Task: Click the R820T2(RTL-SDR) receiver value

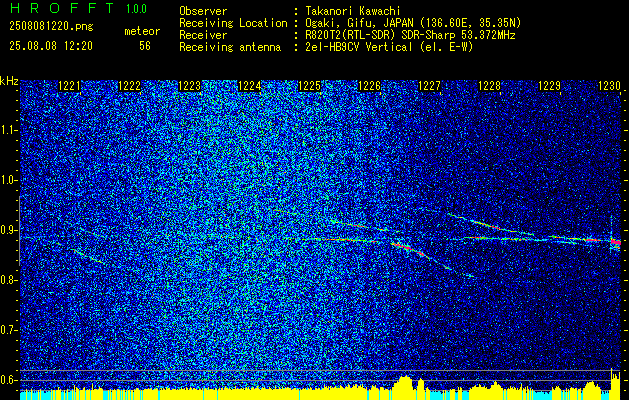Action: [x=410, y=35]
